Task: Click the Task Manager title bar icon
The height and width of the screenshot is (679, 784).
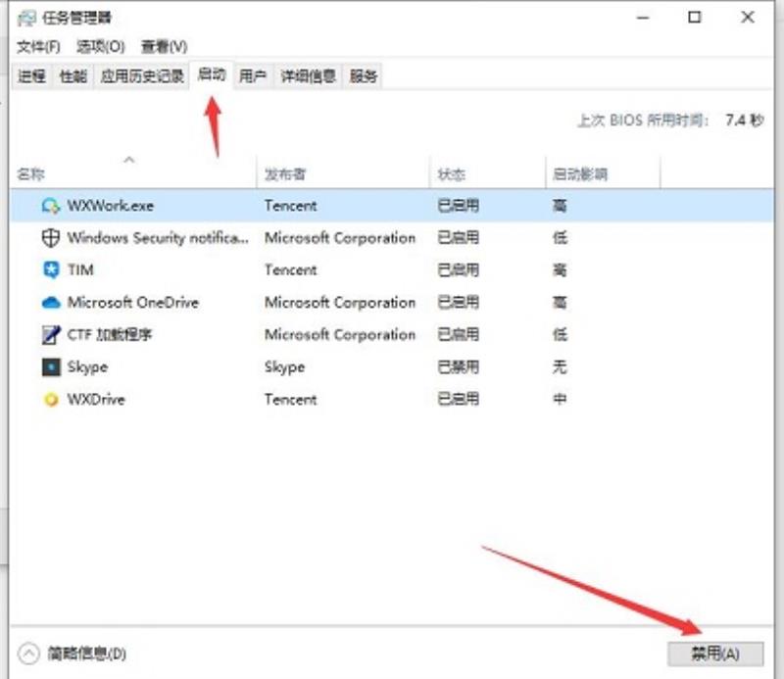Action: coord(26,18)
